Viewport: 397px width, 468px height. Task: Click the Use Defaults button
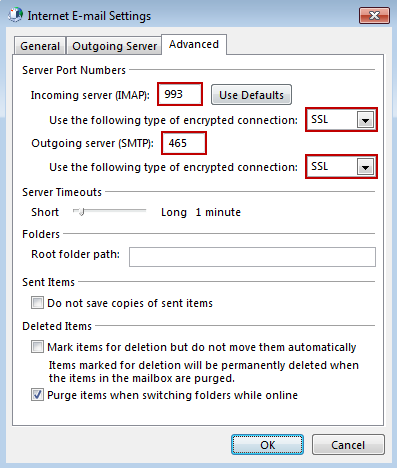tap(251, 95)
